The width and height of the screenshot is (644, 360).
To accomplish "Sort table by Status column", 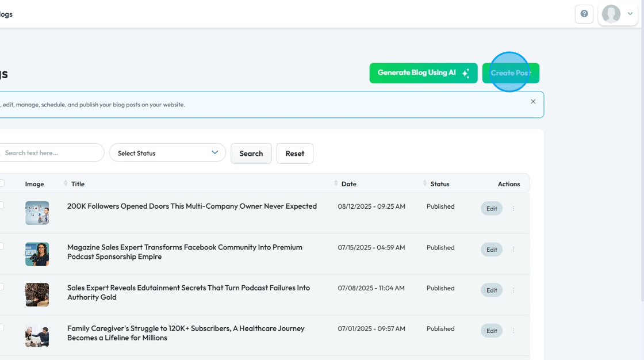I will pyautogui.click(x=439, y=184).
